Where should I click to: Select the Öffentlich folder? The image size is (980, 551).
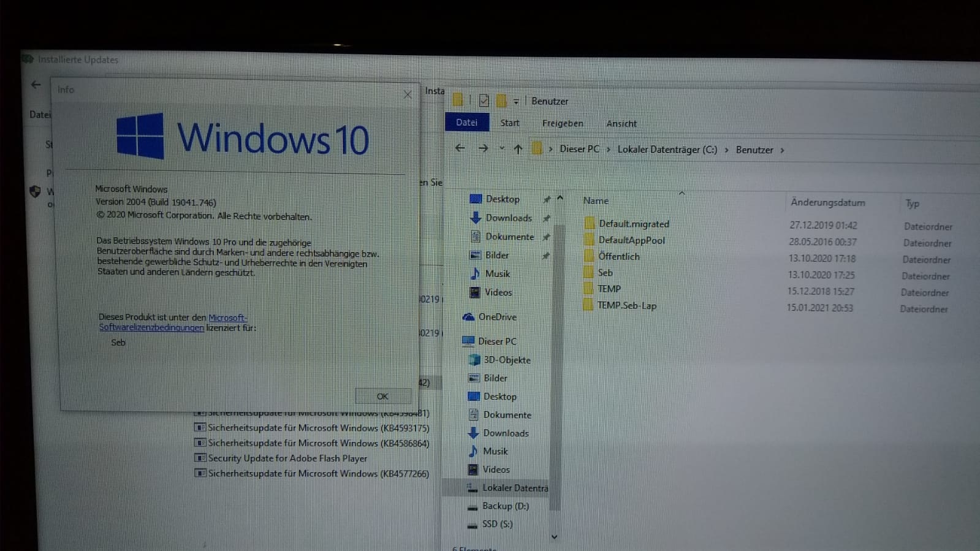coord(618,256)
